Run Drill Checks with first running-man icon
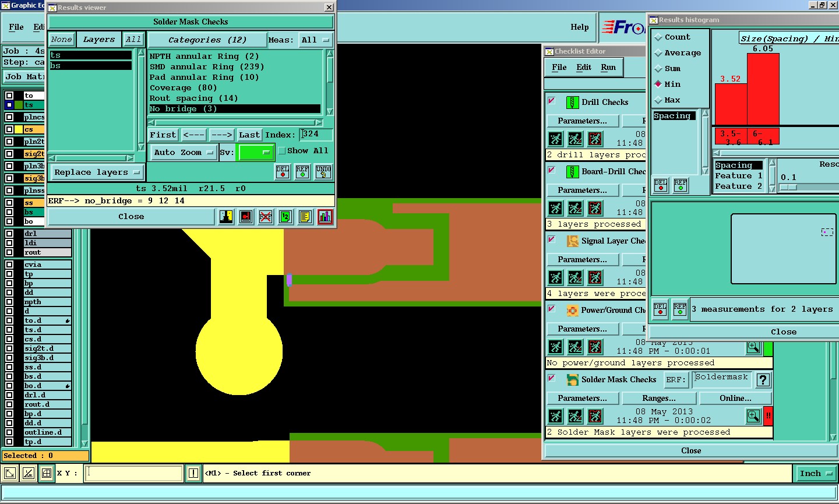The height and width of the screenshot is (504, 839). pos(556,139)
